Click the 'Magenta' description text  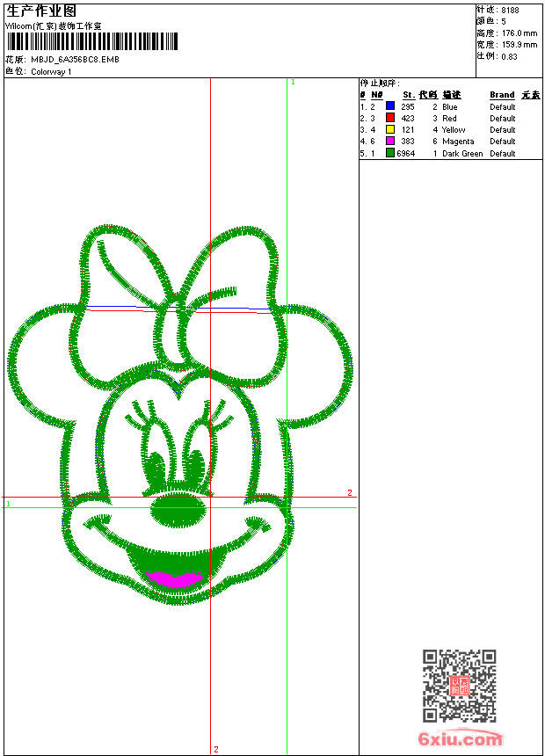tap(458, 142)
